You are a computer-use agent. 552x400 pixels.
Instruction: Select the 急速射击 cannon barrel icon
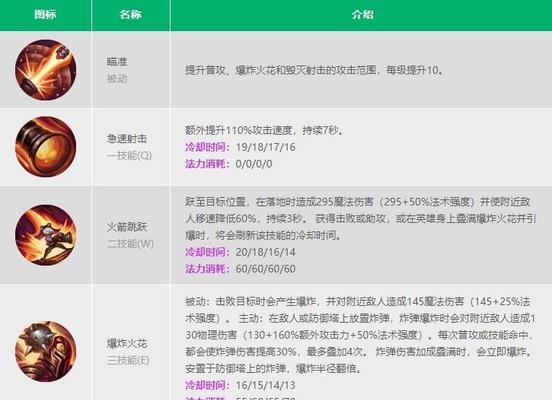[x=45, y=146]
